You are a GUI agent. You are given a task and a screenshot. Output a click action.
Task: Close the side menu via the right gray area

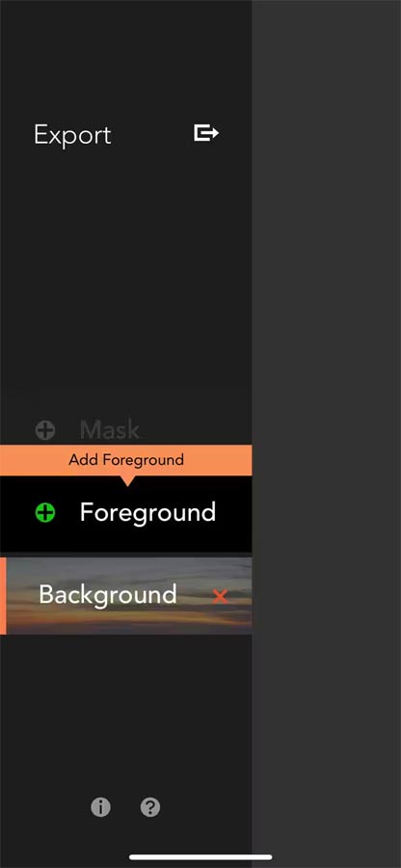pos(327,434)
